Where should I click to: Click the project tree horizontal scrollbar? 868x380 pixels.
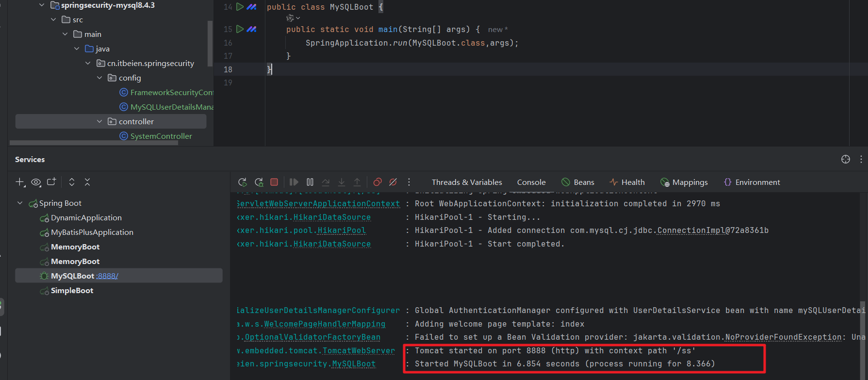coord(95,143)
